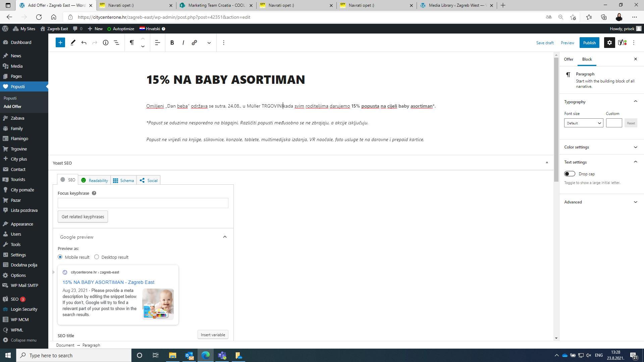Open Microsoft Teams from the taskbar
The image size is (644, 362).
pos(222,355)
